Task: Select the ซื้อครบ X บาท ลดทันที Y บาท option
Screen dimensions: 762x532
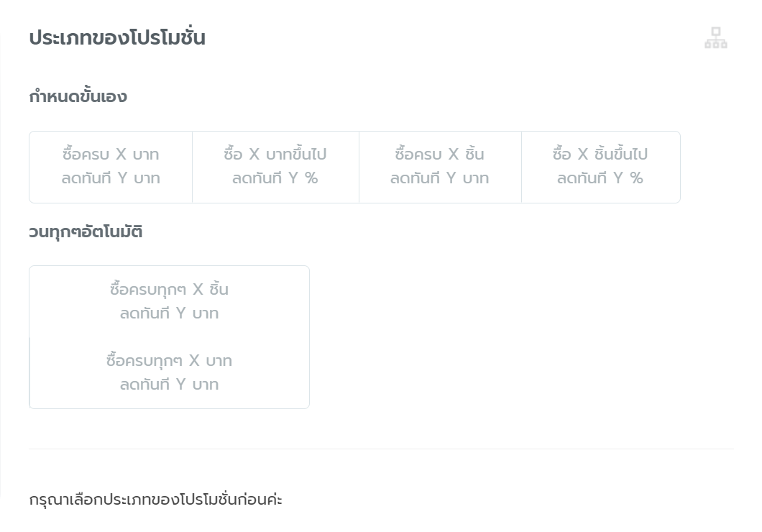Action: (111, 167)
